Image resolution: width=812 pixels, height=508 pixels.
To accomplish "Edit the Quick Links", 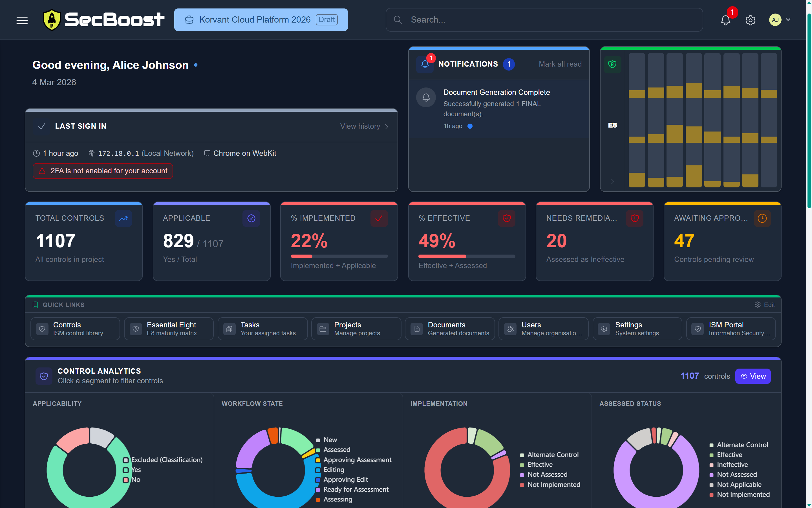I will tap(765, 305).
